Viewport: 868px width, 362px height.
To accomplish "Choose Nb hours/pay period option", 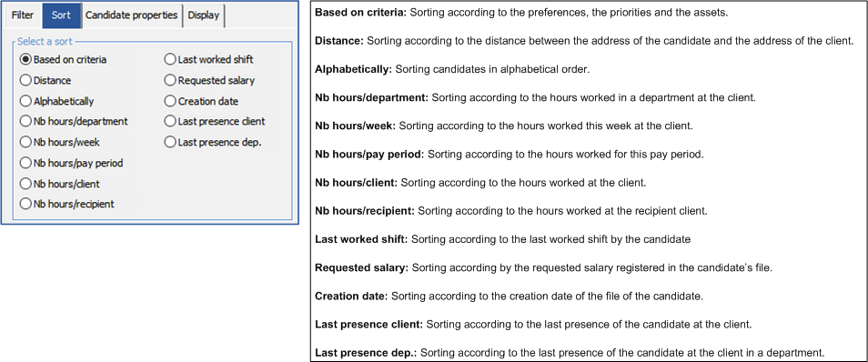I will click(x=71, y=164).
